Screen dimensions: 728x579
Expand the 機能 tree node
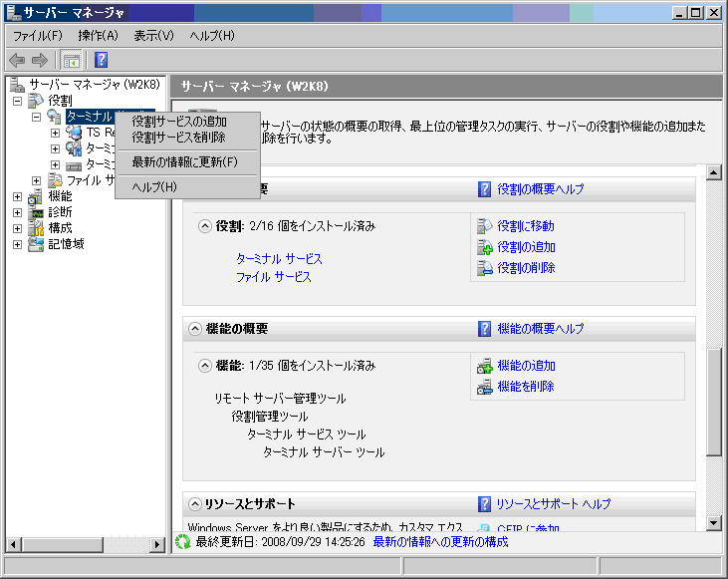pos(17,197)
